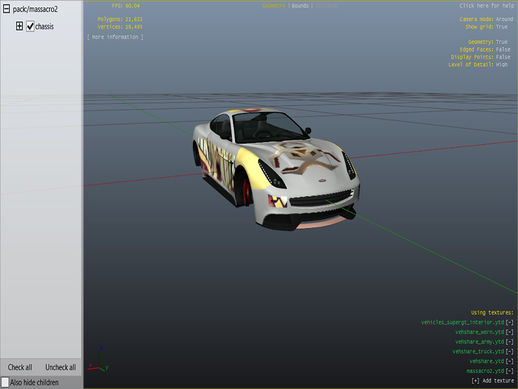Screen dimensions: 518x389
Task: Remove the massacro2.ytd texture
Action: pos(509,371)
